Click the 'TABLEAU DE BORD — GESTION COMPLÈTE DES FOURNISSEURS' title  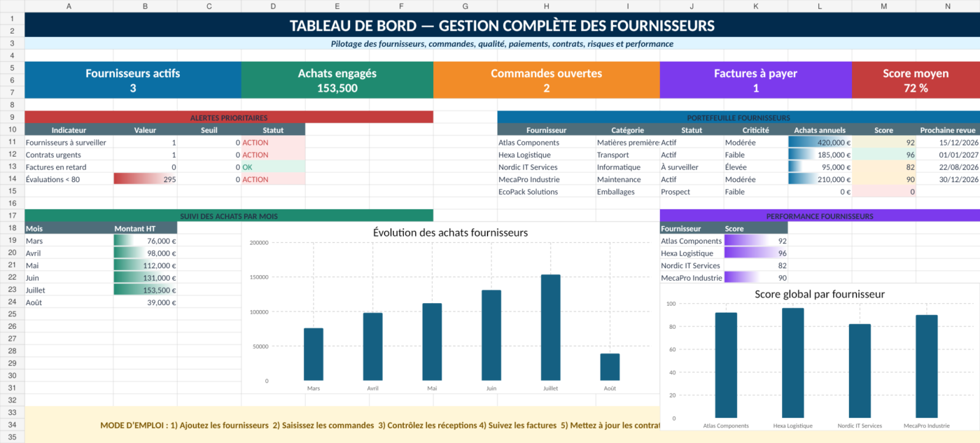(502, 26)
